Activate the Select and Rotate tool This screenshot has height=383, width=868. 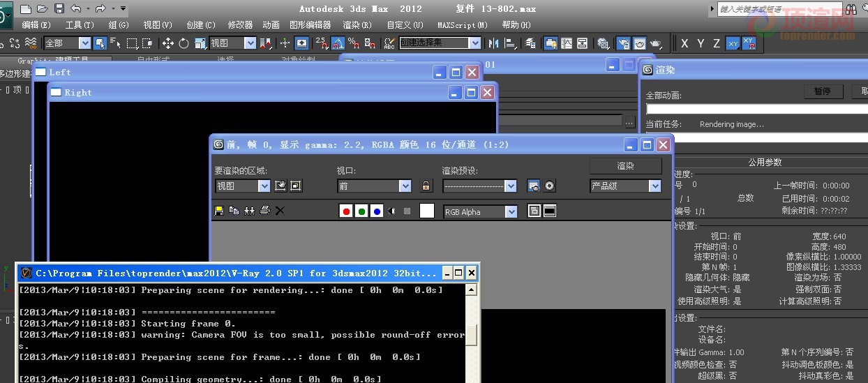click(x=184, y=43)
